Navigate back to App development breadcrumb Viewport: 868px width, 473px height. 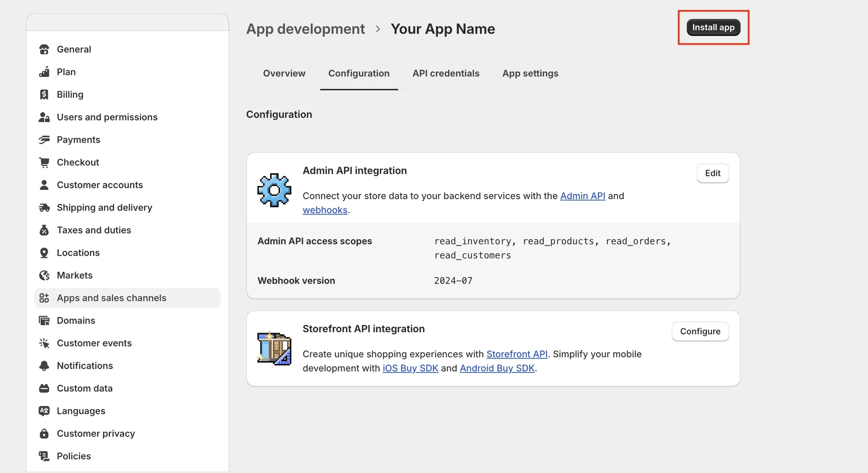tap(305, 29)
